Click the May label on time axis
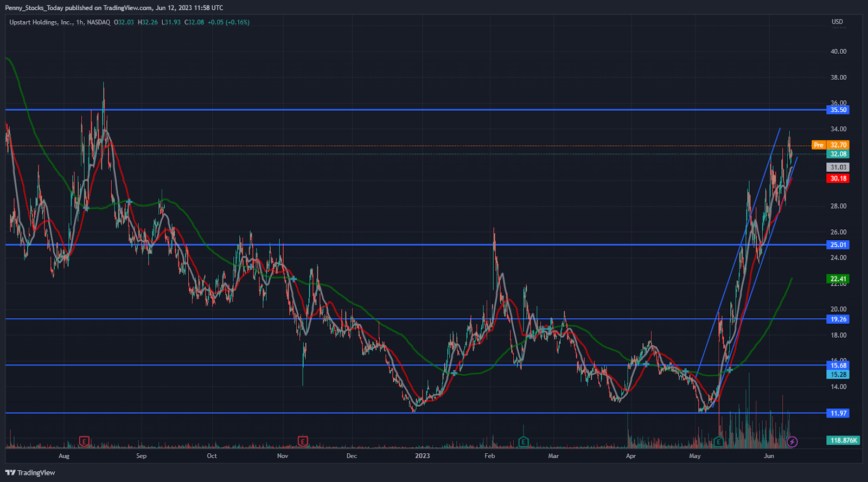The image size is (868, 482). (695, 456)
